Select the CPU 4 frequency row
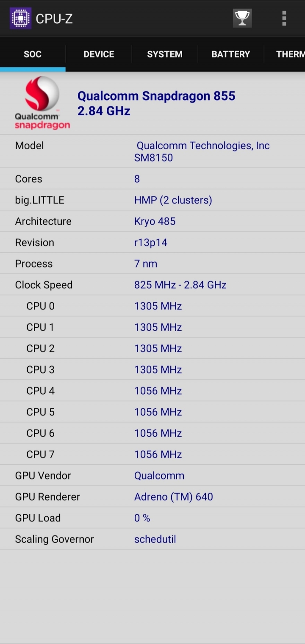305x644 pixels. [x=152, y=390]
